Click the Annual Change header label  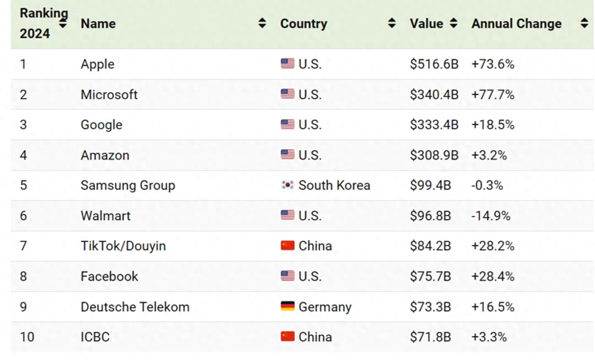tap(516, 24)
